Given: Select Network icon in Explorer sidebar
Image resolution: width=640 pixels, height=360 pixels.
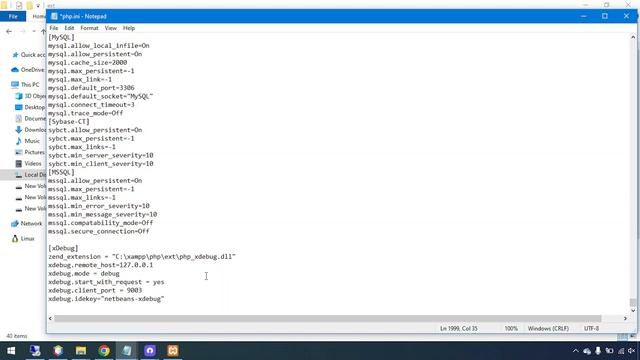Looking at the screenshot, I should (x=15, y=224).
